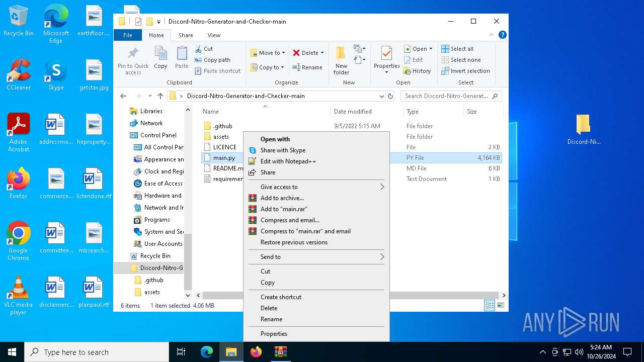Choose Restore previous versions
The height and width of the screenshot is (362, 644).
(x=316, y=242)
